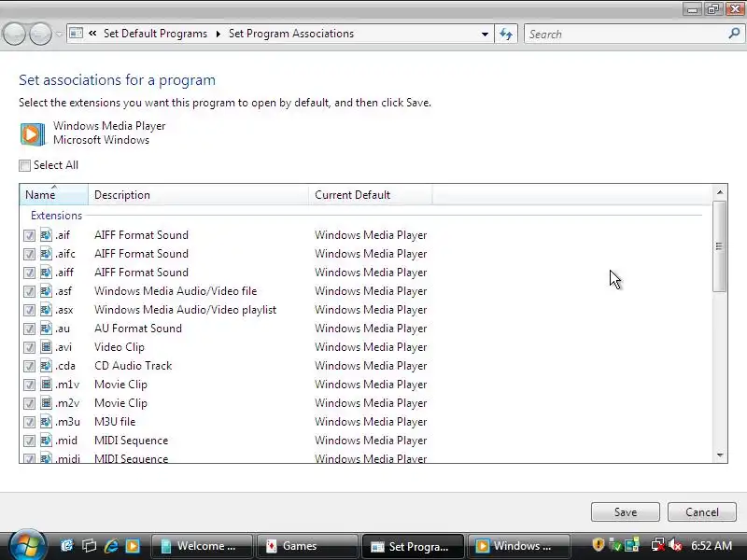Viewport: 747px width, 560px height.
Task: Click the .au file type icon
Action: coord(46,329)
